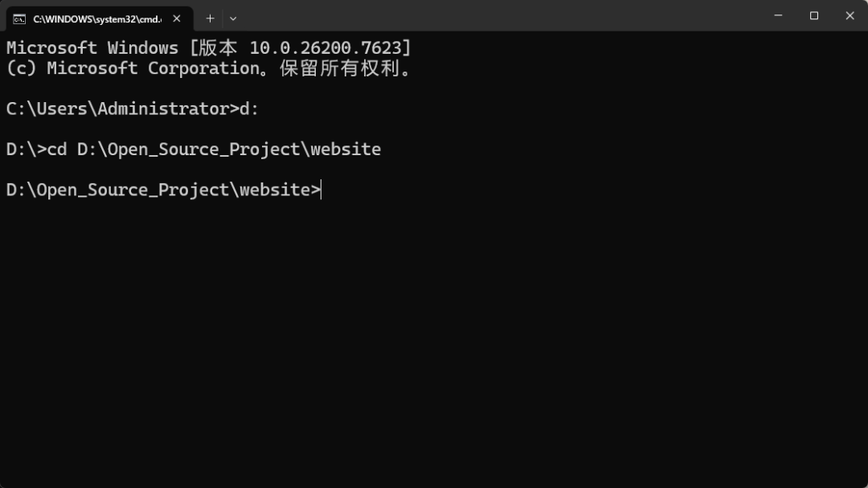Select the C:\WINDOWS\system32\cmd tab
The width and height of the screenshot is (868, 488).
tap(96, 18)
